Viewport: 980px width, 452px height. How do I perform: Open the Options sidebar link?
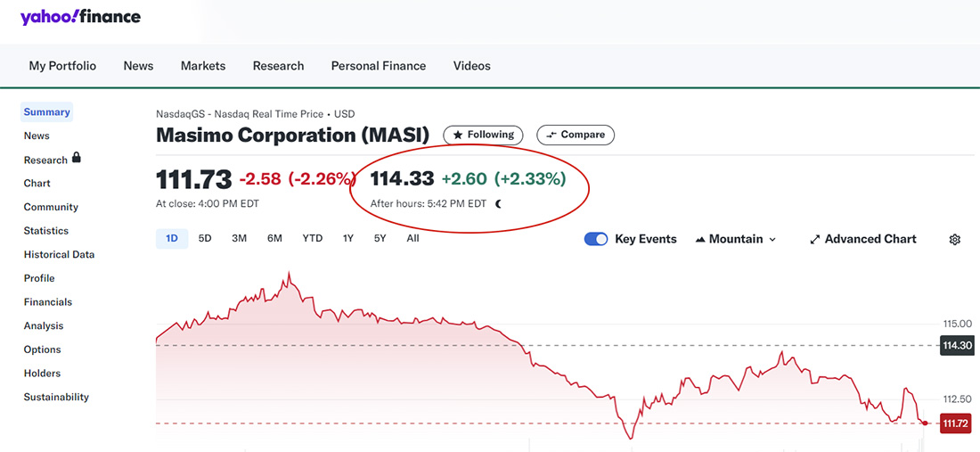click(43, 349)
